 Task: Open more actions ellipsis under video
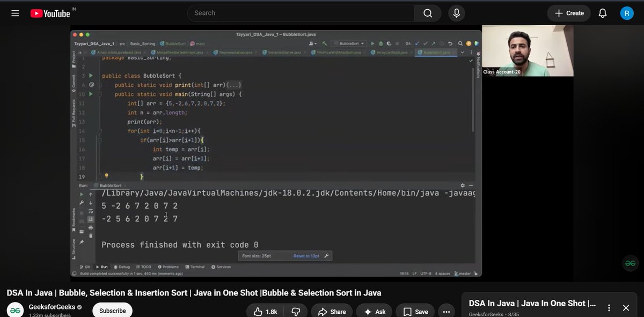[447, 311]
